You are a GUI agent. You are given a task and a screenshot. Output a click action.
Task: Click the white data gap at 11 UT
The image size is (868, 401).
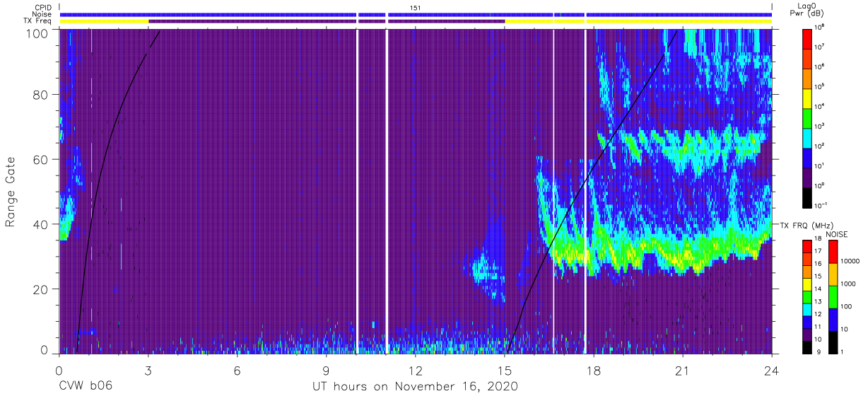(x=387, y=191)
